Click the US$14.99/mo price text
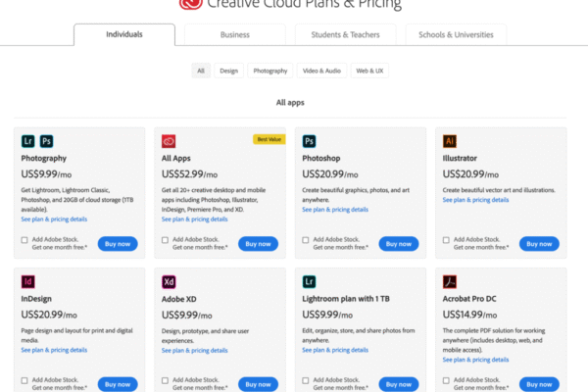Image resolution: width=588 pixels, height=392 pixels. click(x=469, y=315)
